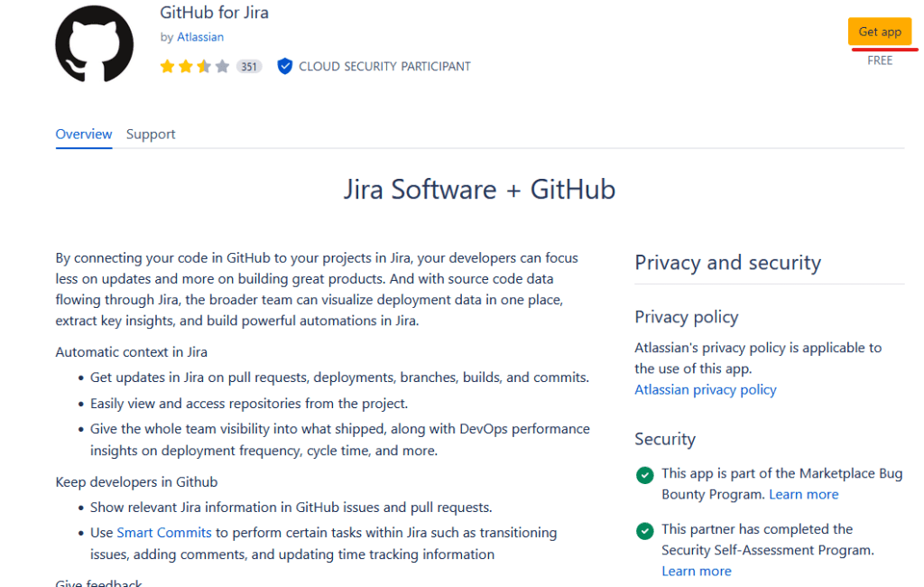Click Learn more under Security Self-Assessment Program
Image resolution: width=924 pixels, height=587 pixels.
pyautogui.click(x=696, y=571)
